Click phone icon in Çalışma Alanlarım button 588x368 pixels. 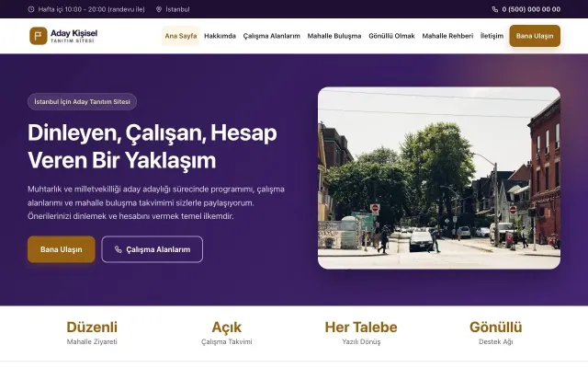point(119,249)
